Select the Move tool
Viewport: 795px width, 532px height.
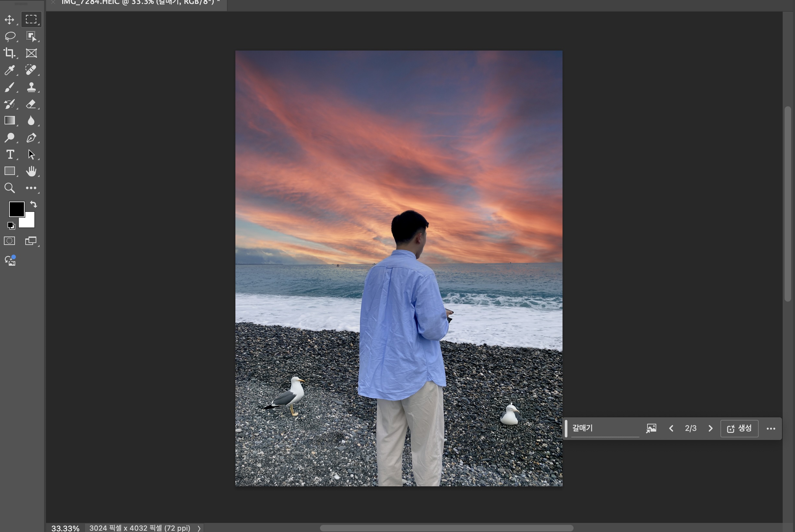click(9, 20)
